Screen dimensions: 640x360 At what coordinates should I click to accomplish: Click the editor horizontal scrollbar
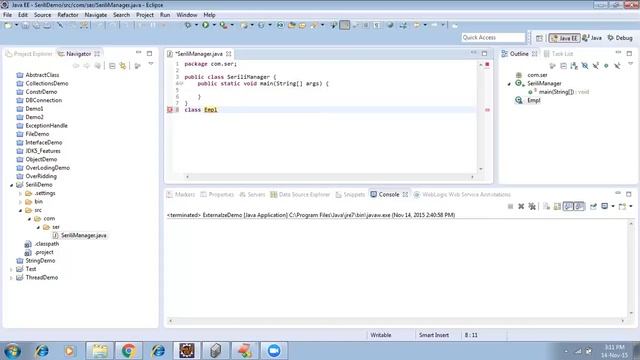[329, 177]
